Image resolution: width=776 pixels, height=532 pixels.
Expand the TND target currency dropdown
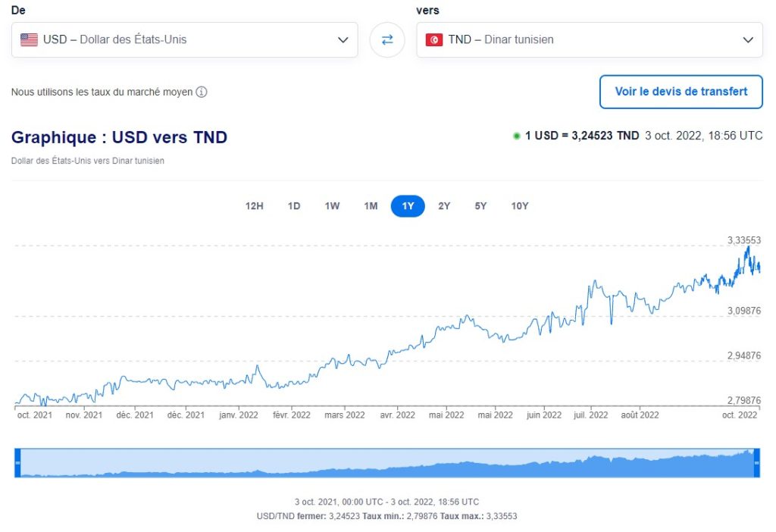pos(748,39)
